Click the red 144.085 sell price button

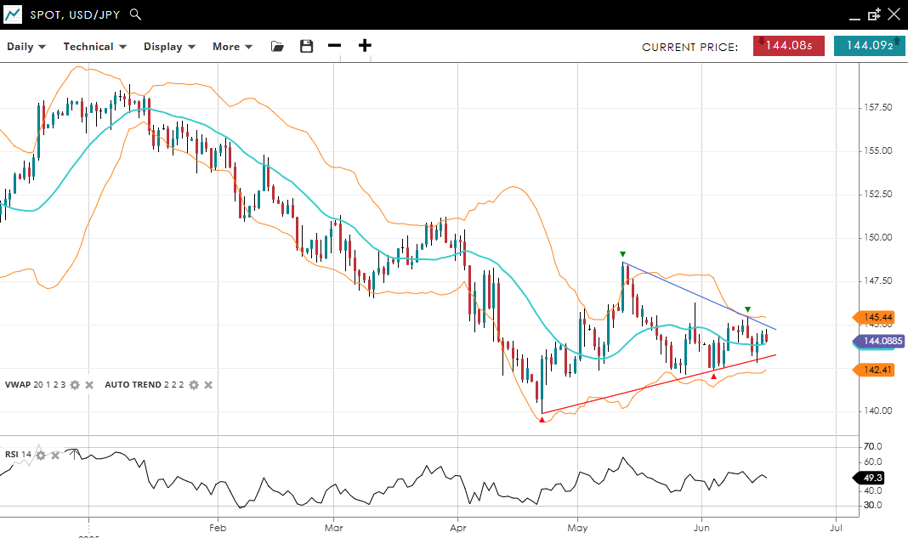point(789,46)
